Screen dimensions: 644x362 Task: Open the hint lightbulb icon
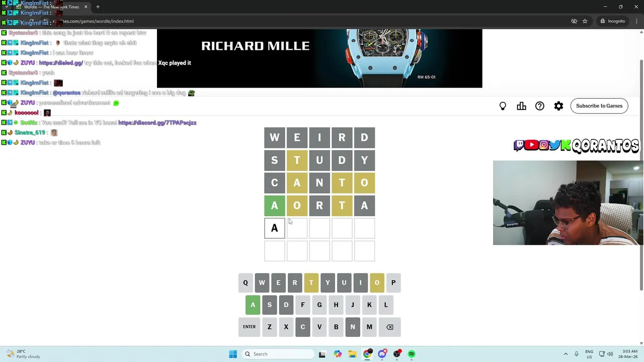pyautogui.click(x=503, y=106)
